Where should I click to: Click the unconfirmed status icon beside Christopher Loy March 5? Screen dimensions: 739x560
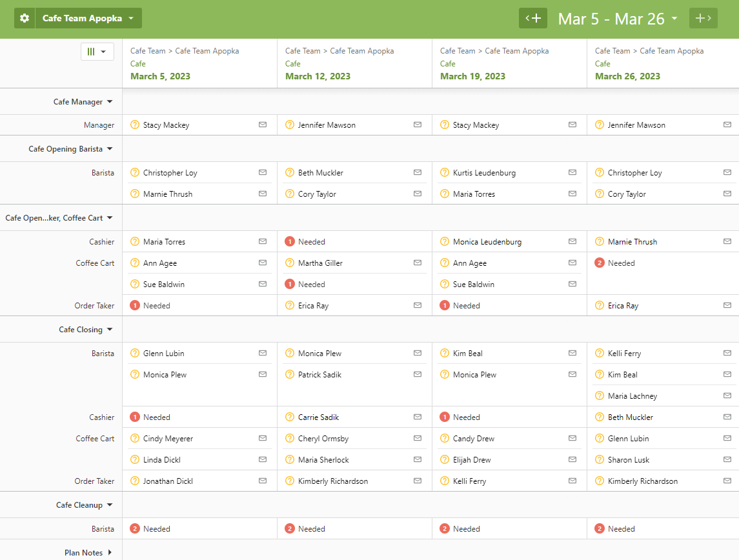(135, 172)
